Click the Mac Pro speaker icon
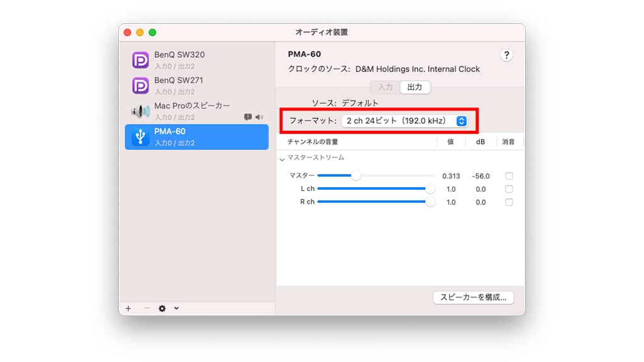 (140, 111)
